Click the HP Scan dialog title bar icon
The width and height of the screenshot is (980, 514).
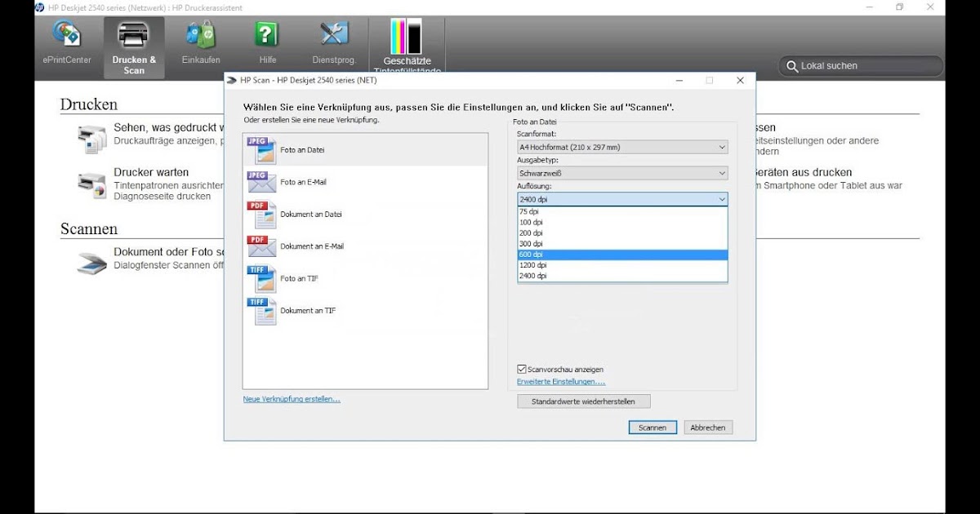click(x=232, y=80)
